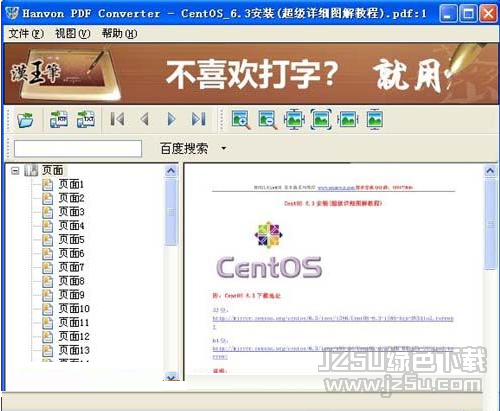
Task: Click the page icon beside 页面5
Action: 47,240
